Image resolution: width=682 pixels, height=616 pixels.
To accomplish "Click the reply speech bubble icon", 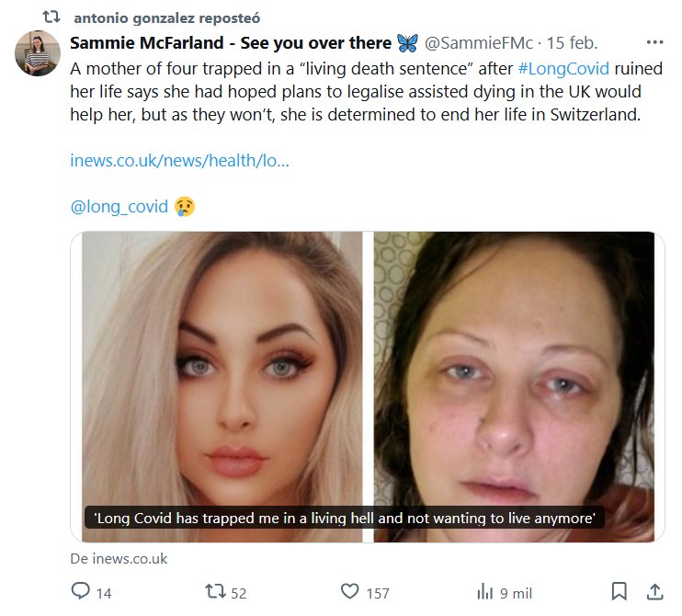I will 81,592.
